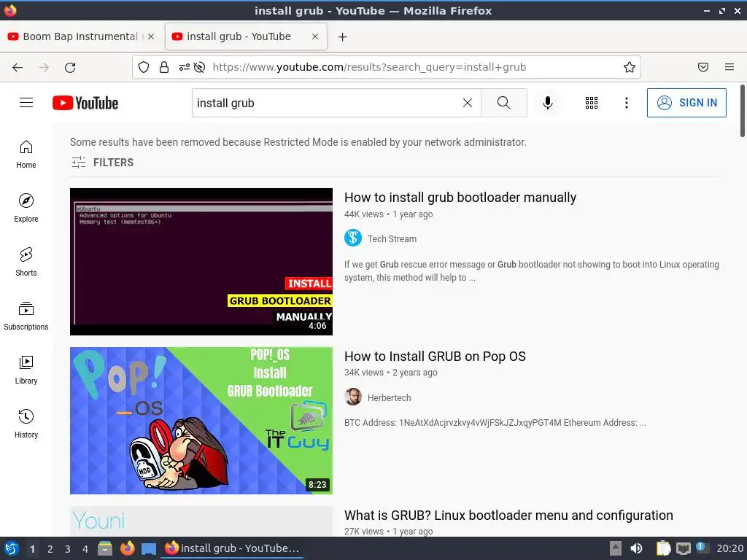
Task: Open the volume control in the system tray
Action: click(x=636, y=548)
